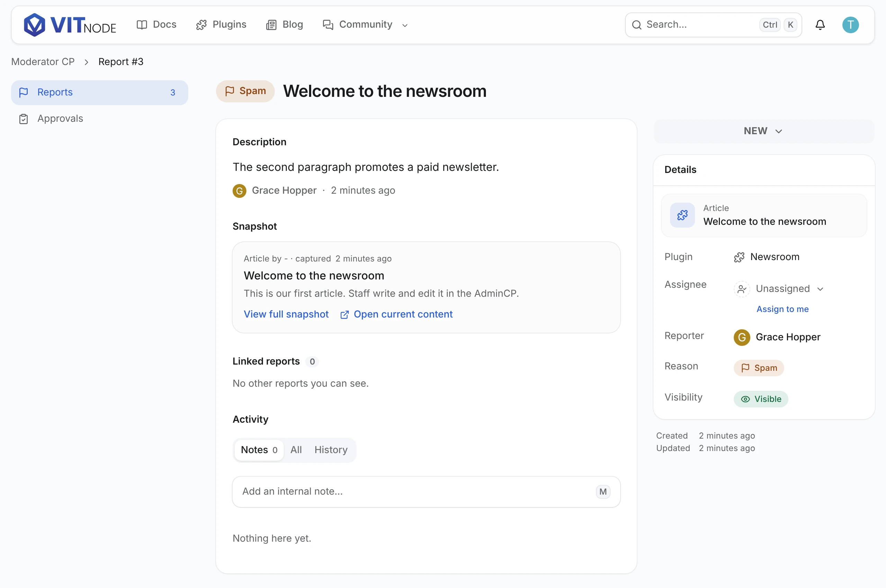Expand the Community dropdown menu
Viewport: 886px width, 588px height.
coord(365,25)
